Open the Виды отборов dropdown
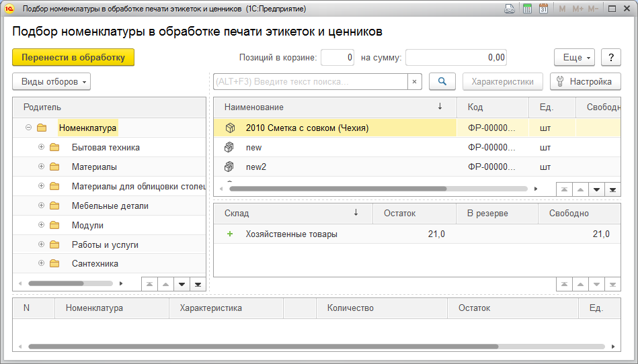The height and width of the screenshot is (364, 638). tap(51, 81)
